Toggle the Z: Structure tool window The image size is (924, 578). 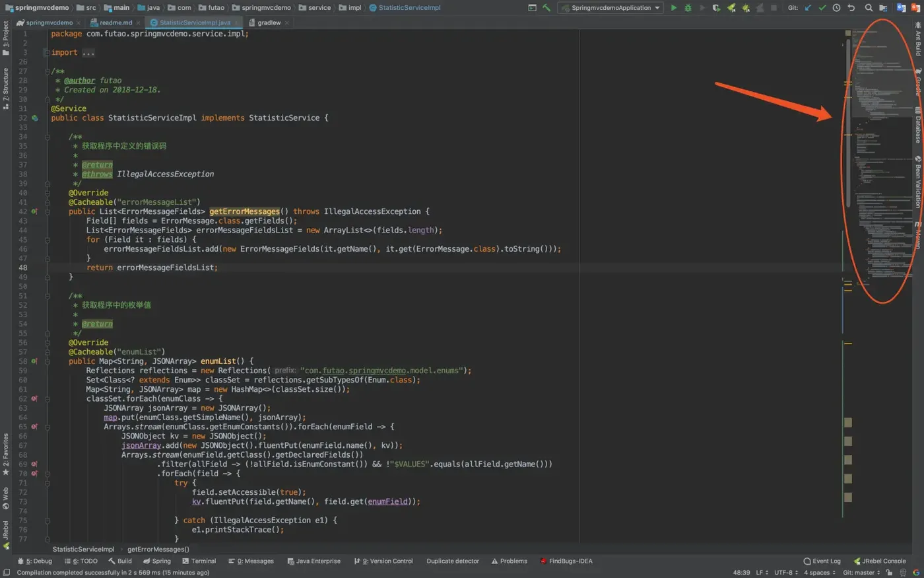[x=6, y=89]
